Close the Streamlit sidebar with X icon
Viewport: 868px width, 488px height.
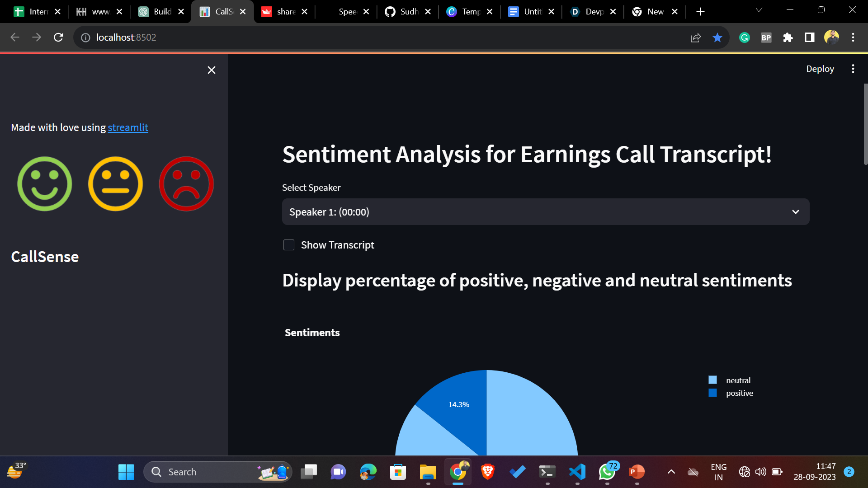(x=211, y=70)
